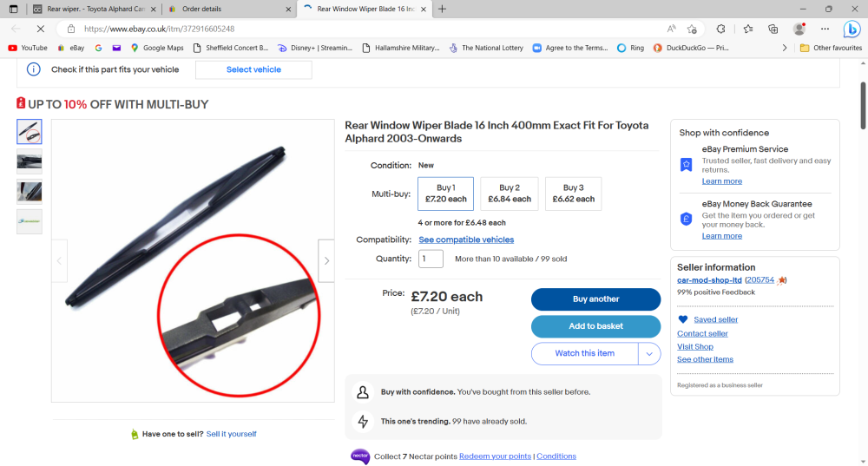The width and height of the screenshot is (868, 466).
Task: Select the Buy 3 £6.62 each option
Action: [x=573, y=194]
